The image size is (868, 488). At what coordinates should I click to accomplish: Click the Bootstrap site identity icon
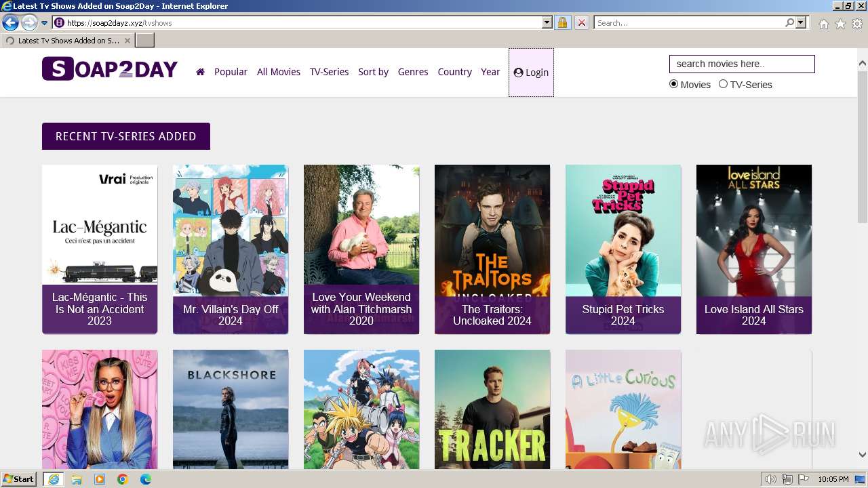click(59, 23)
